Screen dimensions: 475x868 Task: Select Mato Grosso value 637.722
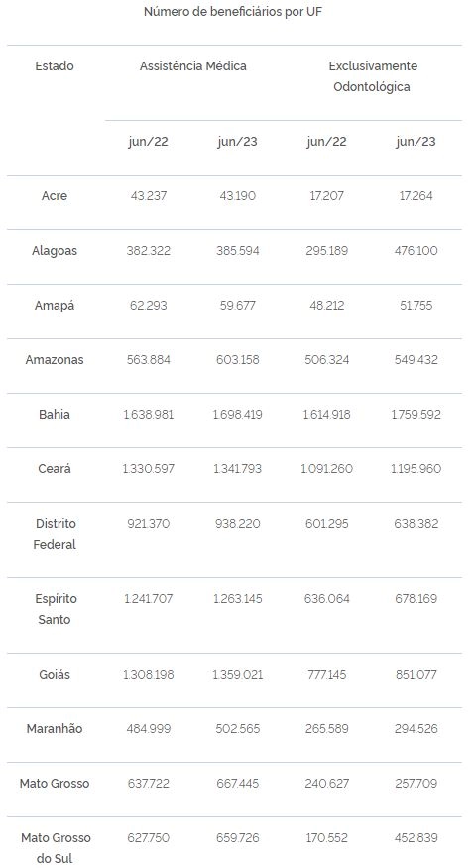148,783
